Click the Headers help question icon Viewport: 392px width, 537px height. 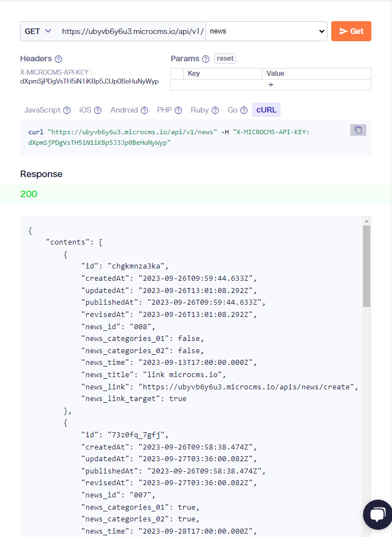[x=58, y=59]
